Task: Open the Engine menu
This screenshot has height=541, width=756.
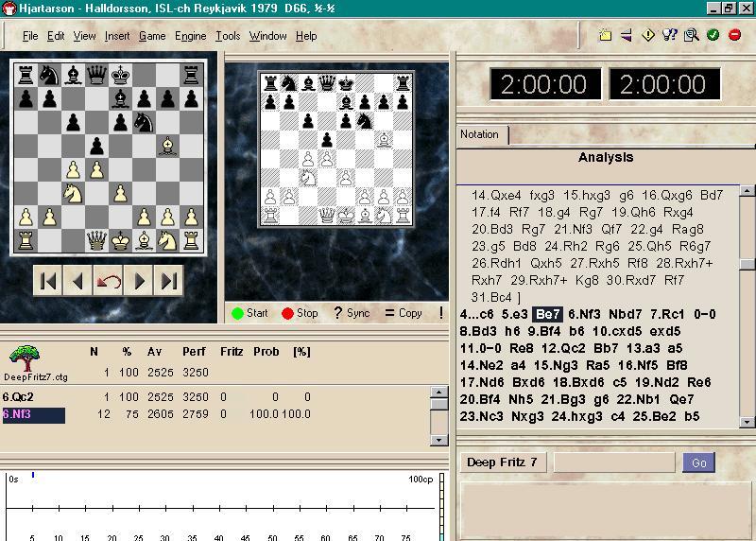Action: pos(190,36)
